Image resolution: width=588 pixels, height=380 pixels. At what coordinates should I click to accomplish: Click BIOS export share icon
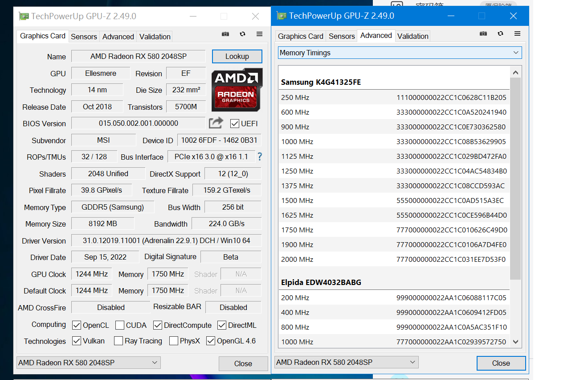point(216,123)
